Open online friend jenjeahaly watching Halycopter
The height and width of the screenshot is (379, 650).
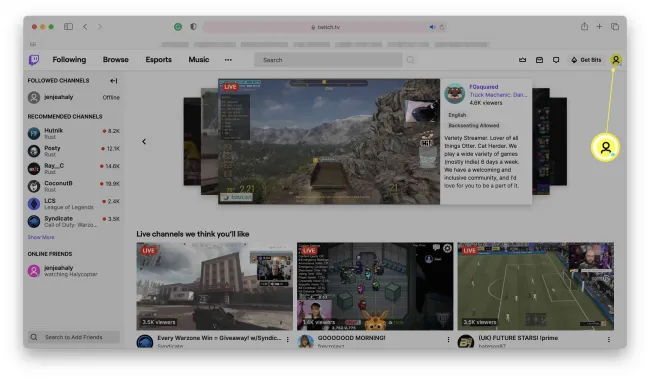pyautogui.click(x=73, y=271)
